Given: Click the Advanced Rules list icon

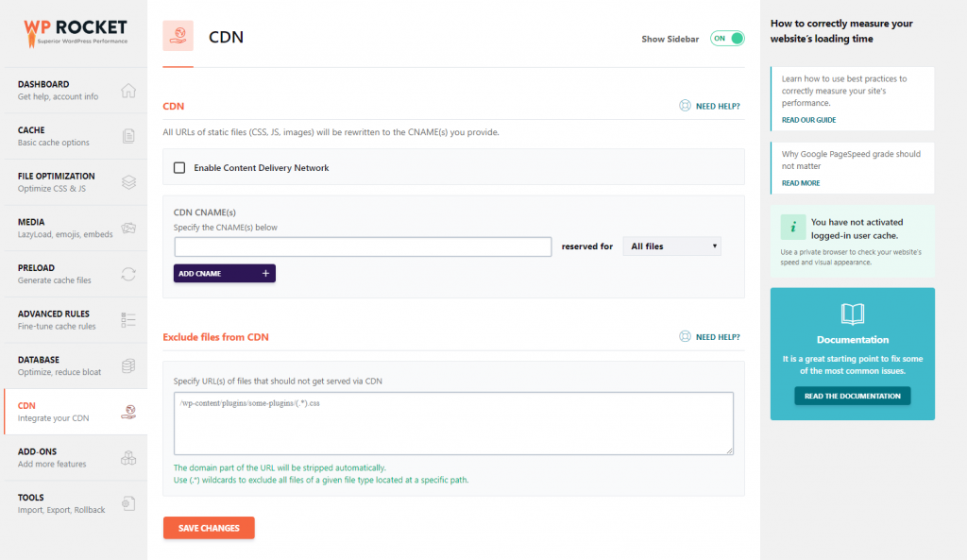Looking at the screenshot, I should pyautogui.click(x=128, y=320).
